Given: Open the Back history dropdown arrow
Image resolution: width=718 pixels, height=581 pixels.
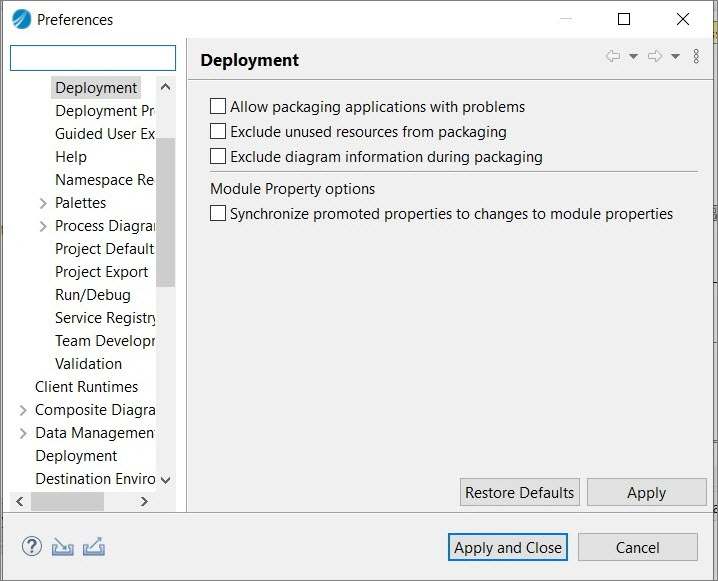Looking at the screenshot, I should coord(633,57).
